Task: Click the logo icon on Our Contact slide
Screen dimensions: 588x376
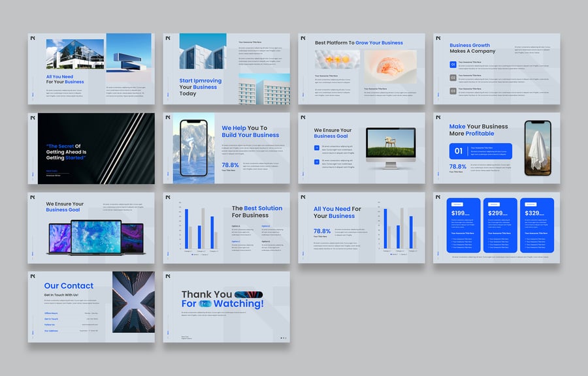Action: click(x=33, y=276)
